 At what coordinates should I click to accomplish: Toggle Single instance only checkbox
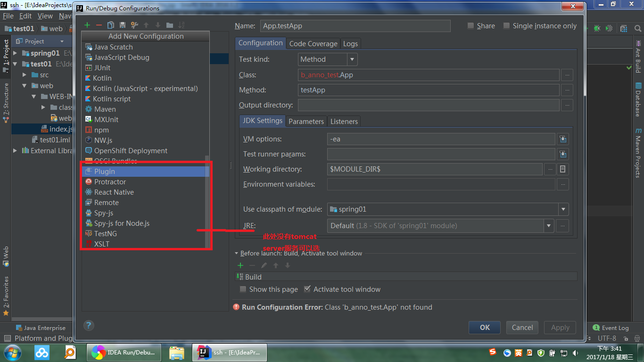(x=507, y=26)
